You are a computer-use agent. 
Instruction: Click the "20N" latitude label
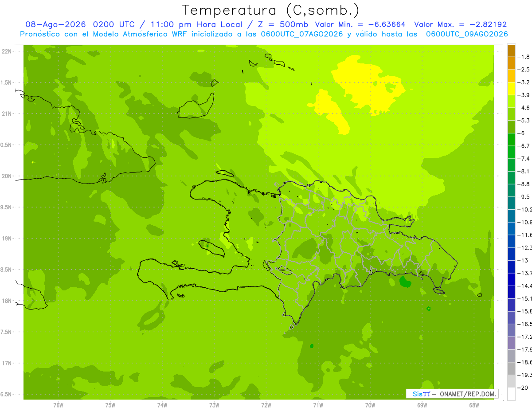click(7, 176)
